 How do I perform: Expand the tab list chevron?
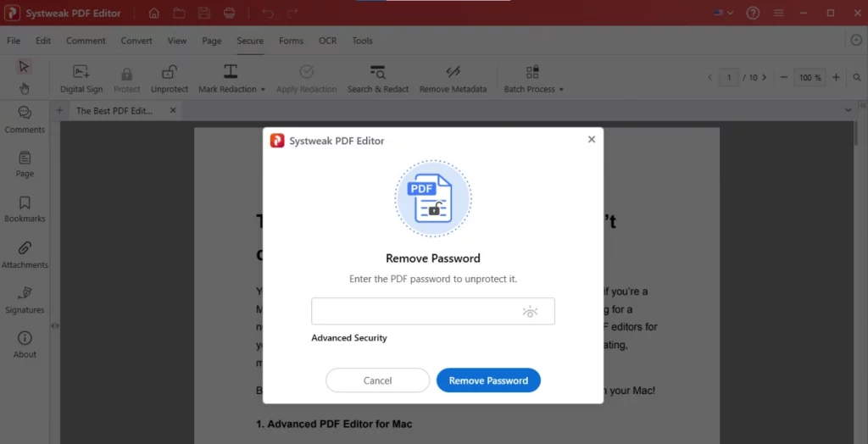point(848,110)
